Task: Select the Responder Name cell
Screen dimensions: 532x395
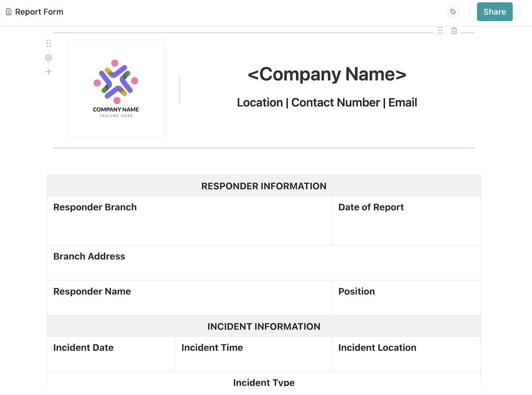Action: 189,297
